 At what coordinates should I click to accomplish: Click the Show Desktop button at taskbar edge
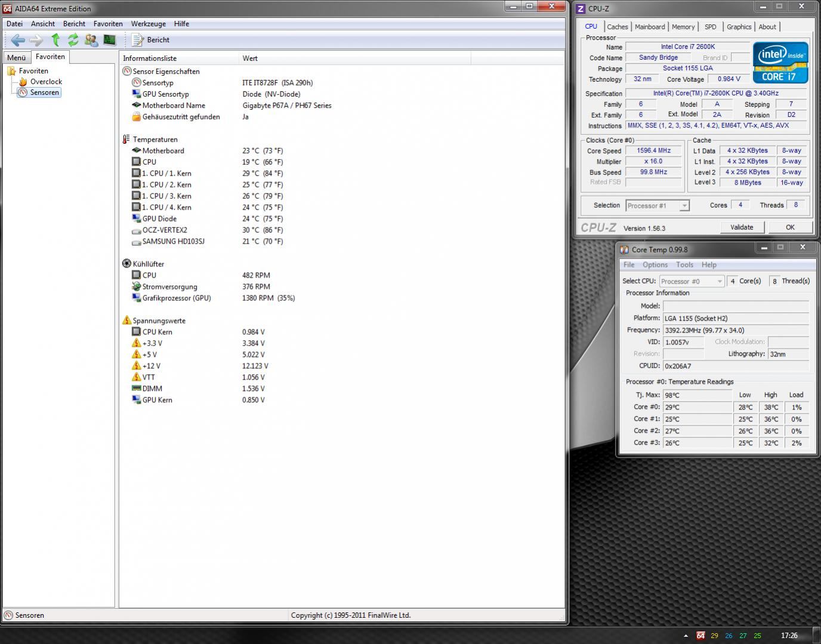816,636
